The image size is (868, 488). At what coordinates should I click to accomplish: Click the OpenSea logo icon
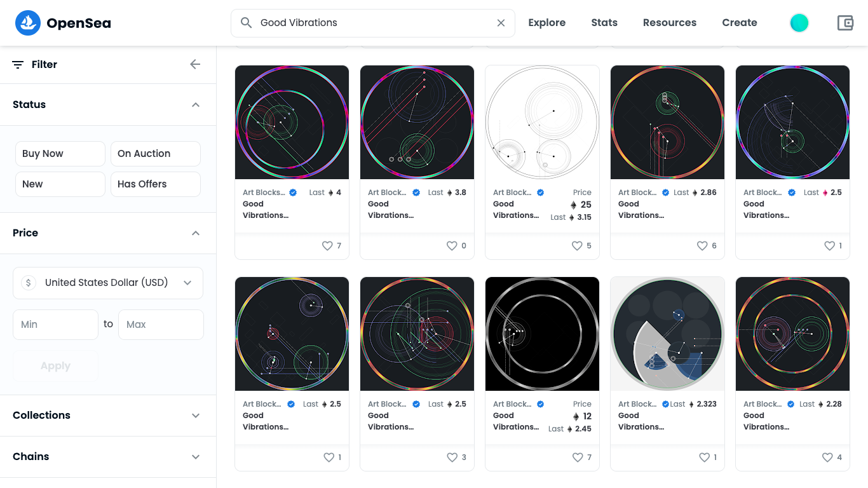click(28, 23)
